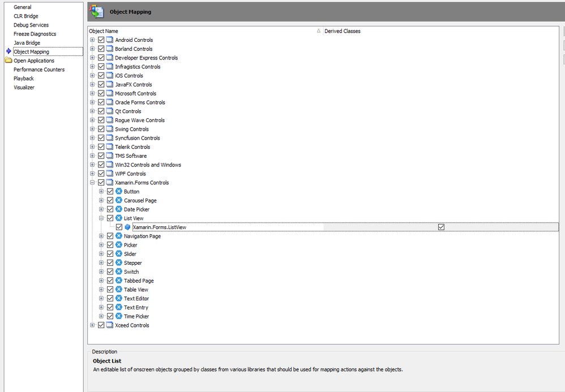Toggle the Xamarin.Forms Controls checkbox
The height and width of the screenshot is (392, 565).
tap(101, 183)
